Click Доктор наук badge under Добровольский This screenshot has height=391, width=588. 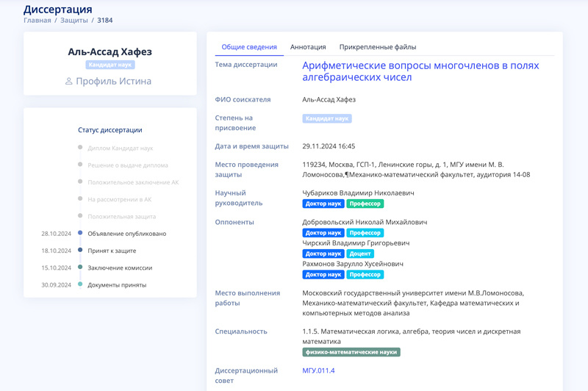[x=323, y=233]
